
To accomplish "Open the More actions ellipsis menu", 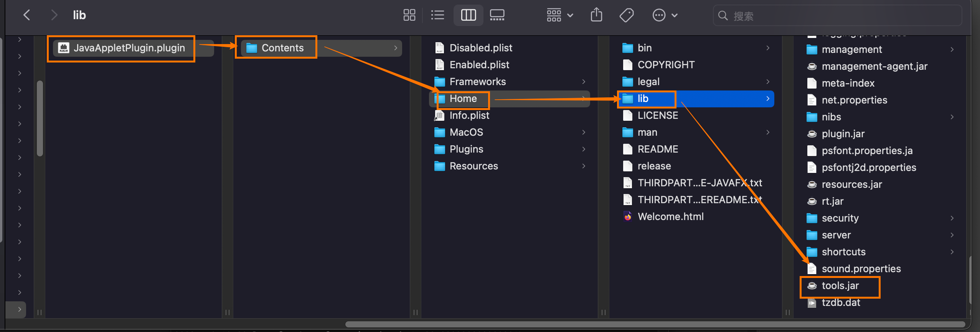I will tap(665, 15).
